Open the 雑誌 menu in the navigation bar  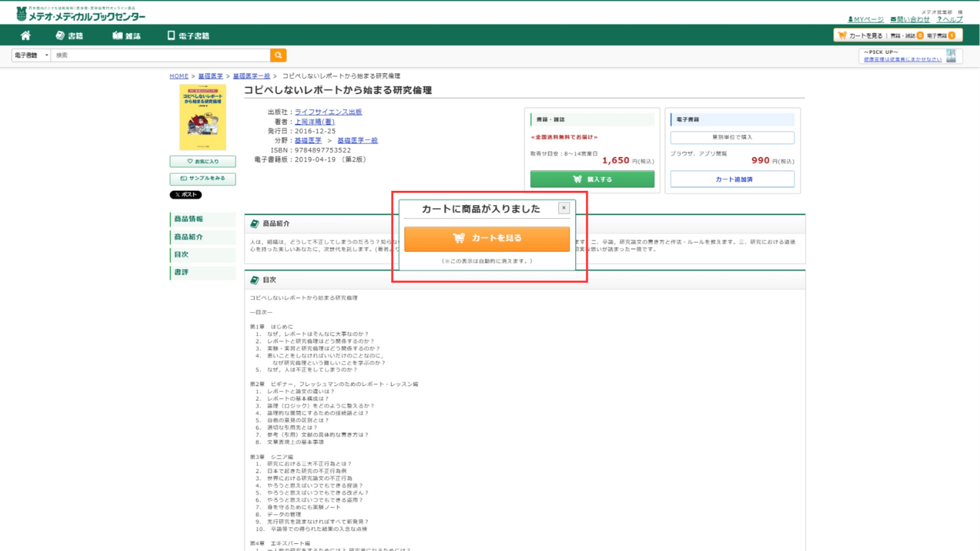point(127,35)
